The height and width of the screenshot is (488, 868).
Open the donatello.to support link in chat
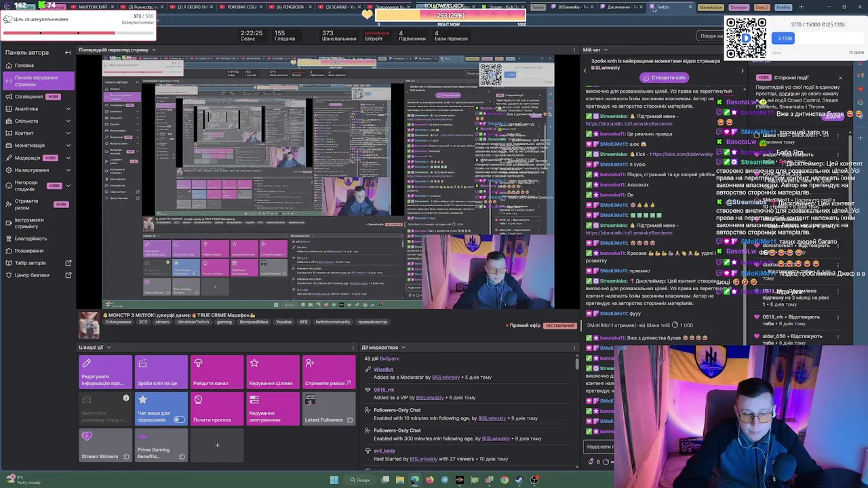pyautogui.click(x=629, y=124)
